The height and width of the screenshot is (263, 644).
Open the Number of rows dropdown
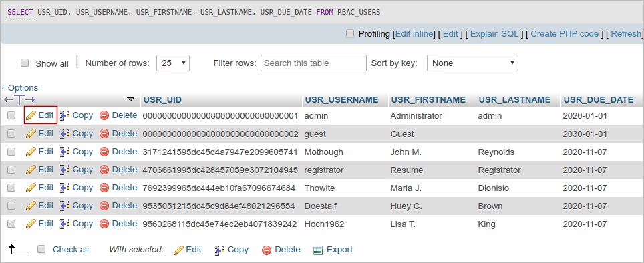coord(173,63)
